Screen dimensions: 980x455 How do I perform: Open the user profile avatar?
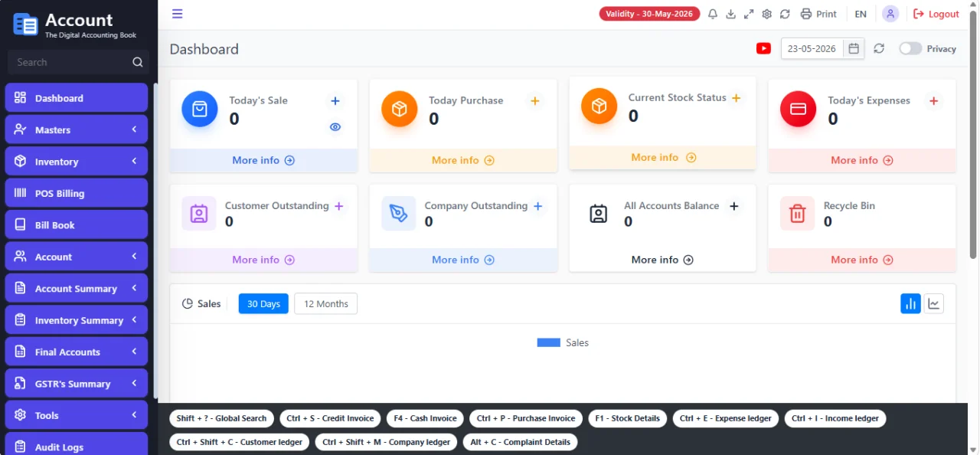(890, 14)
